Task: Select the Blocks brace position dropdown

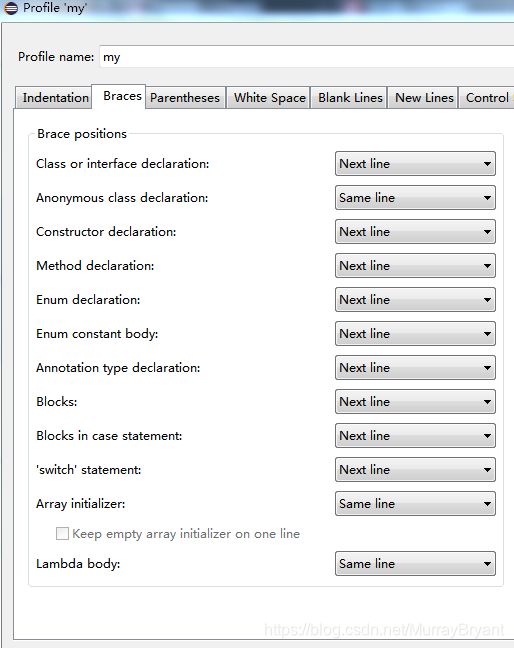Action: [415, 401]
